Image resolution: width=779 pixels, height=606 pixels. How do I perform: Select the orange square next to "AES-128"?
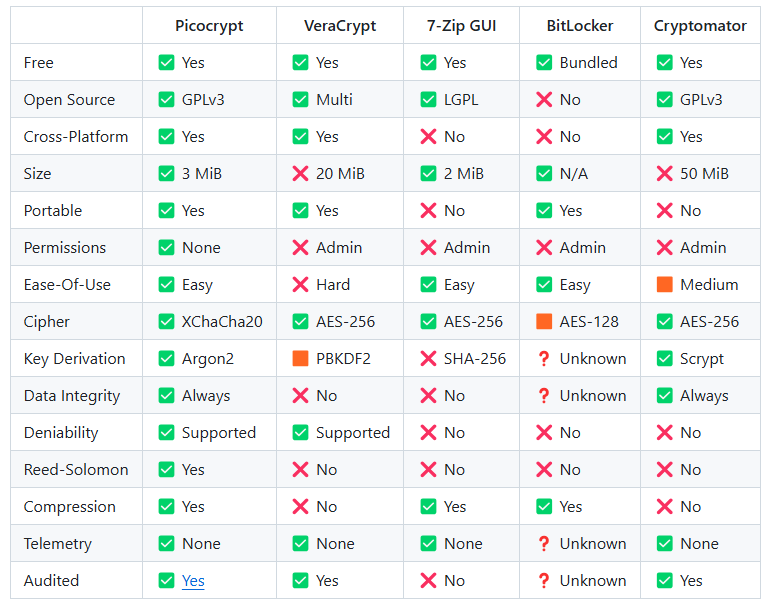(544, 322)
